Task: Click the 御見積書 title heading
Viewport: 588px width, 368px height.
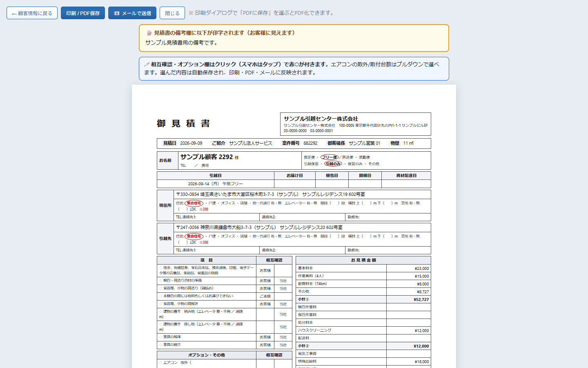Action: pos(183,123)
